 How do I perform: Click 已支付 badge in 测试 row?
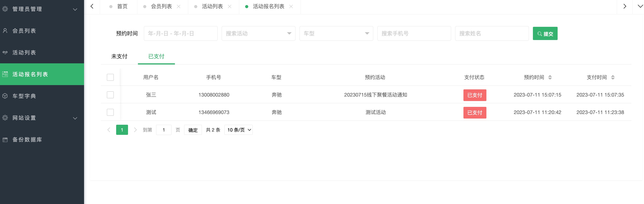tap(475, 113)
